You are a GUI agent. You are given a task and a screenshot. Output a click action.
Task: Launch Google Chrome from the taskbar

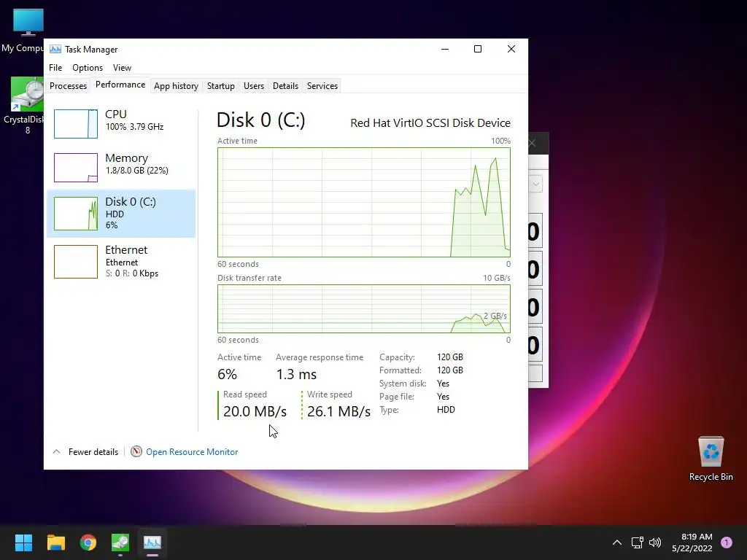[x=88, y=542]
